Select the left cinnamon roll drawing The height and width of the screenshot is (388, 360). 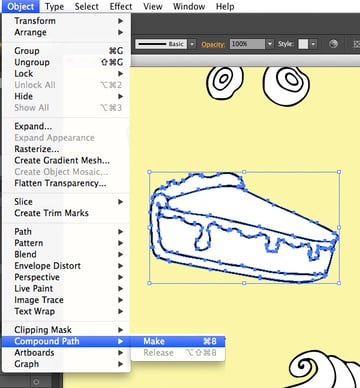click(225, 82)
